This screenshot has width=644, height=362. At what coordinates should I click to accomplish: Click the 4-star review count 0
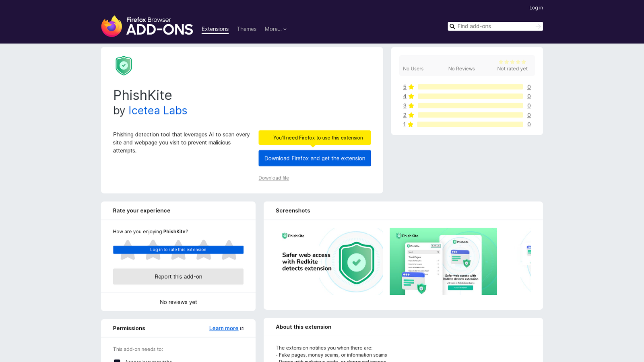(x=529, y=96)
